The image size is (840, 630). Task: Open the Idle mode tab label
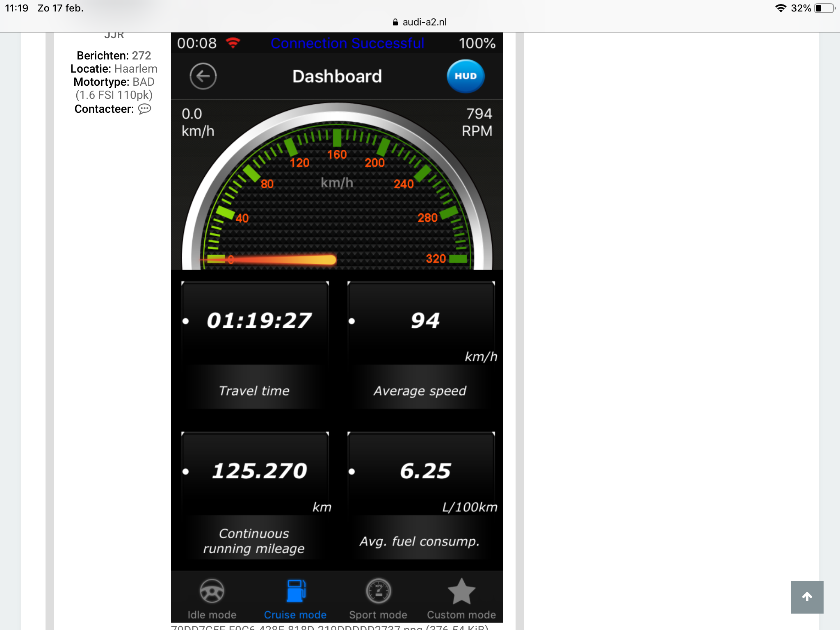coord(212,614)
